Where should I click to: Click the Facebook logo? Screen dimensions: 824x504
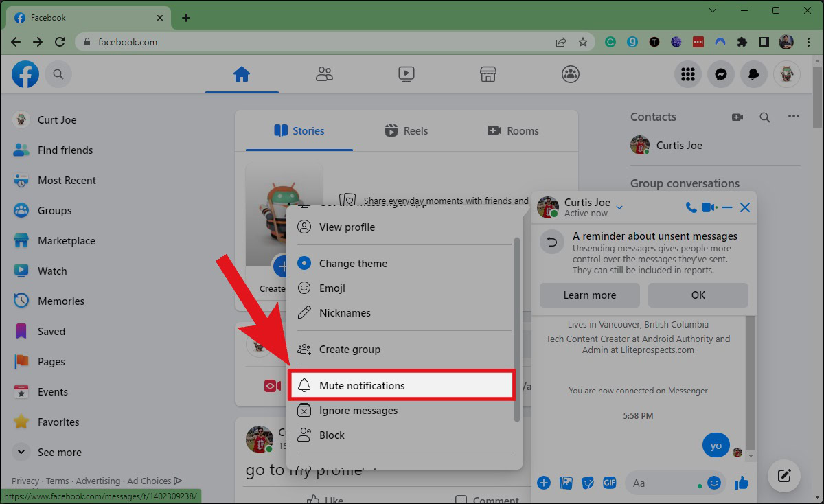point(25,74)
